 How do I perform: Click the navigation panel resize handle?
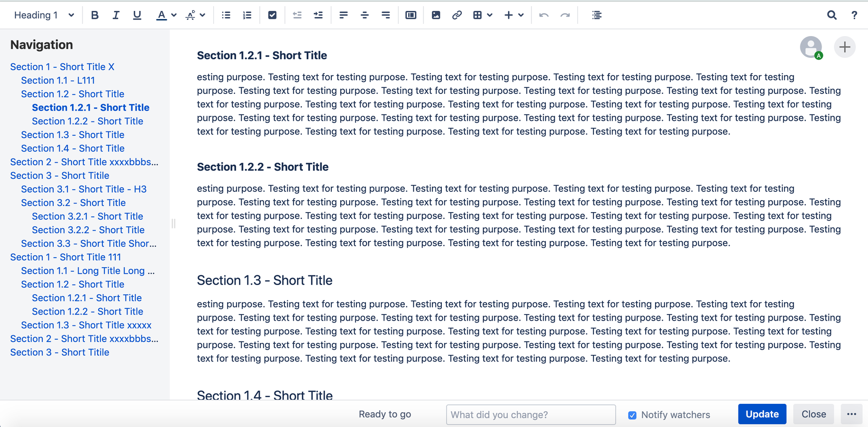point(174,223)
